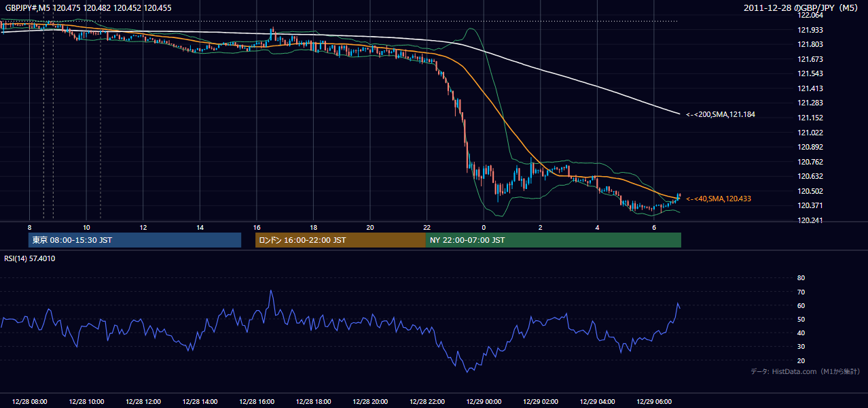Click the RSI scale value 20
Viewport: 868px width, 408px height.
[801, 360]
